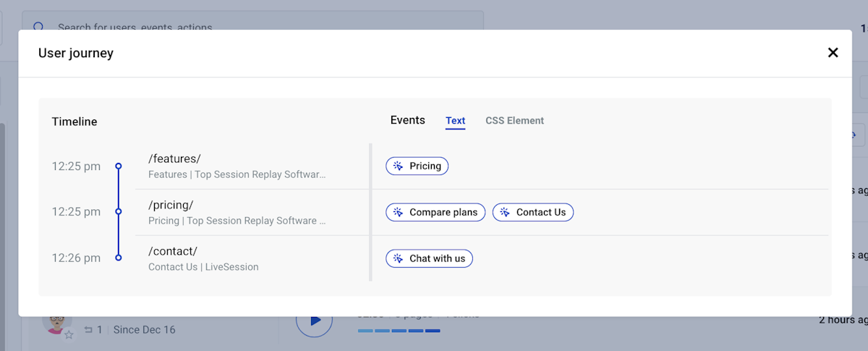
Task: Click the session progress bar segments
Action: [x=399, y=331]
